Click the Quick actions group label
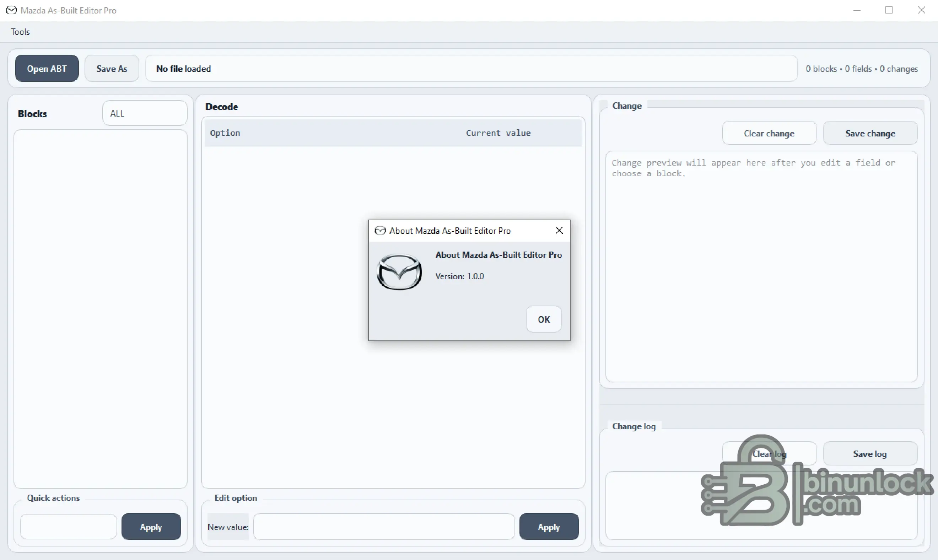The image size is (938, 560). (53, 498)
